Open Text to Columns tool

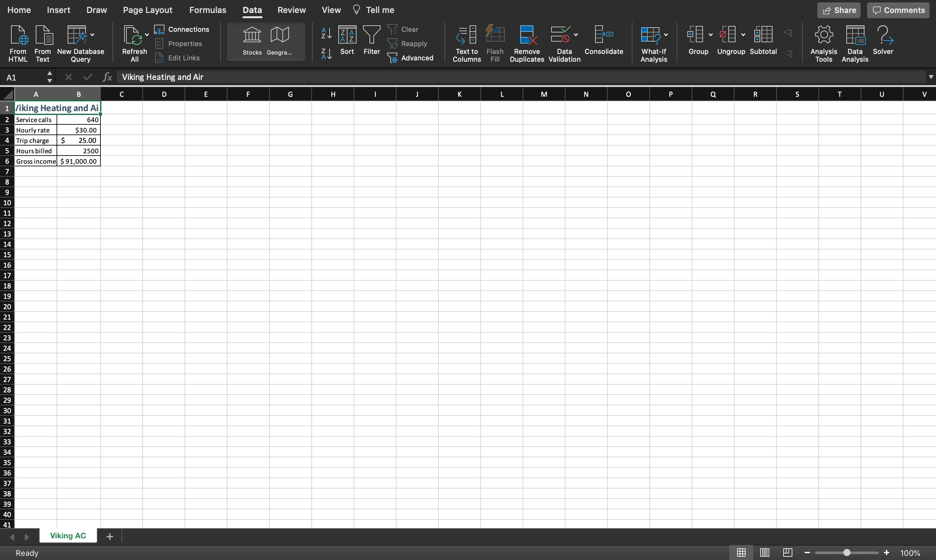click(x=467, y=35)
